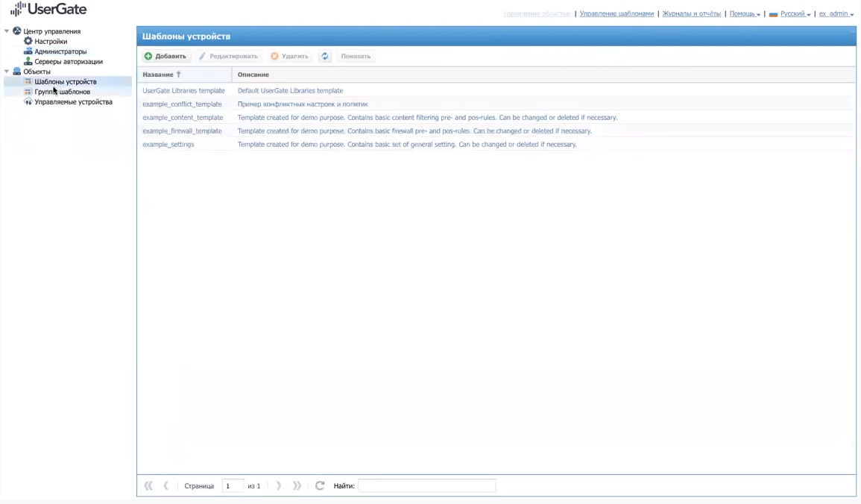Click the orange Удалить cross icon
The width and height of the screenshot is (861, 504).
click(x=274, y=56)
